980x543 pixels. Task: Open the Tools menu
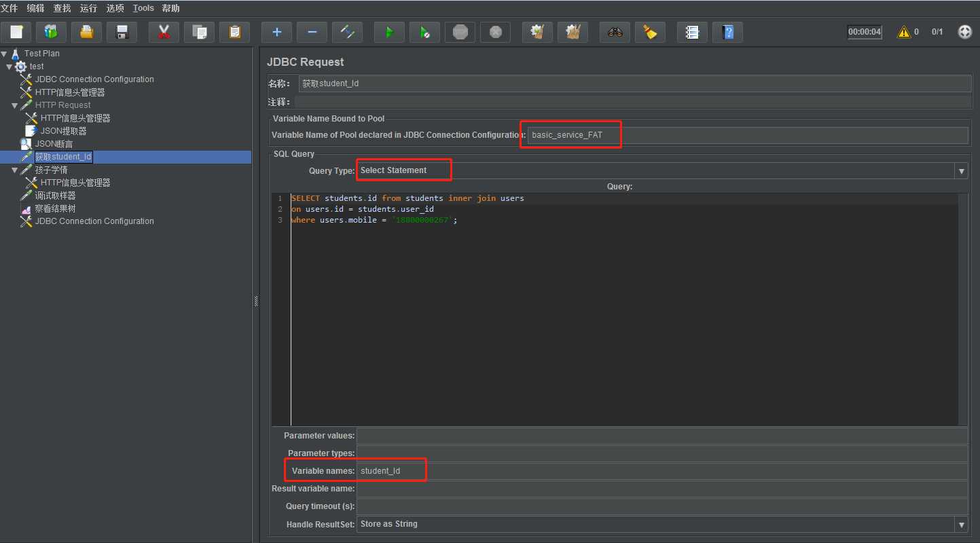pos(143,8)
